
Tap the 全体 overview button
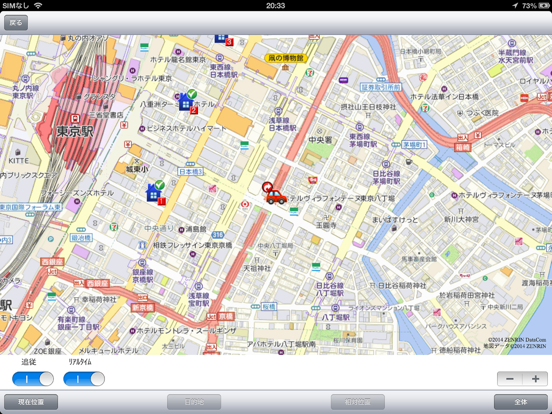[x=521, y=402]
